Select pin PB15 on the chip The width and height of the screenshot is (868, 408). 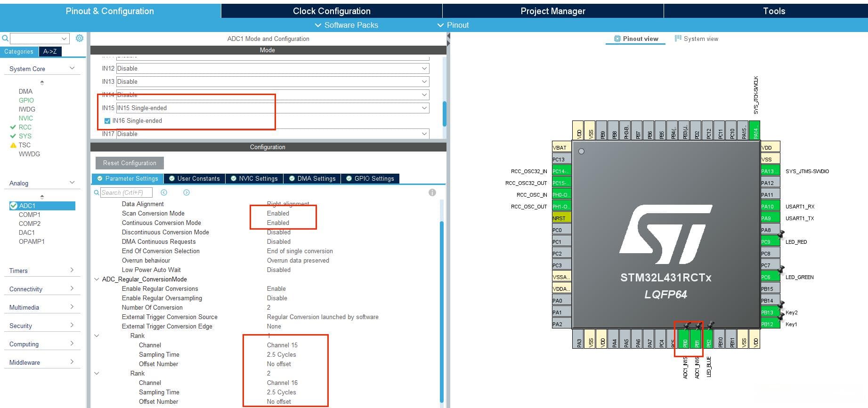pyautogui.click(x=770, y=288)
